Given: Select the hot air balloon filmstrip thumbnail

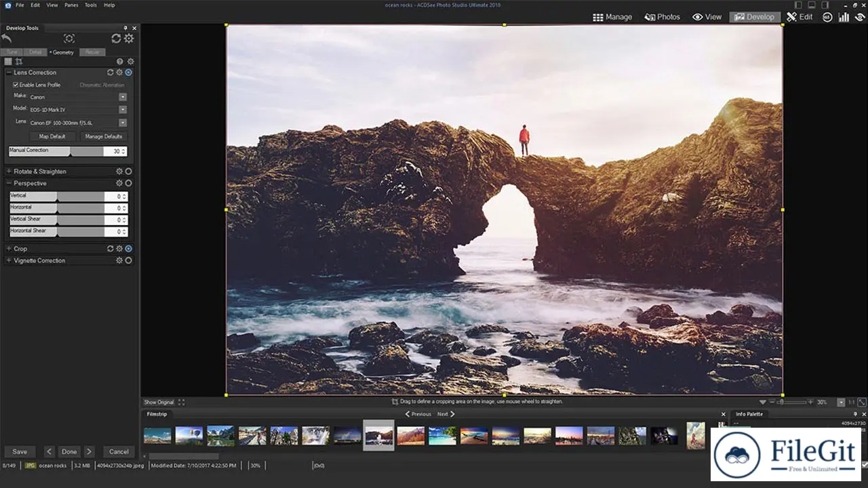Looking at the screenshot, I should [x=189, y=435].
